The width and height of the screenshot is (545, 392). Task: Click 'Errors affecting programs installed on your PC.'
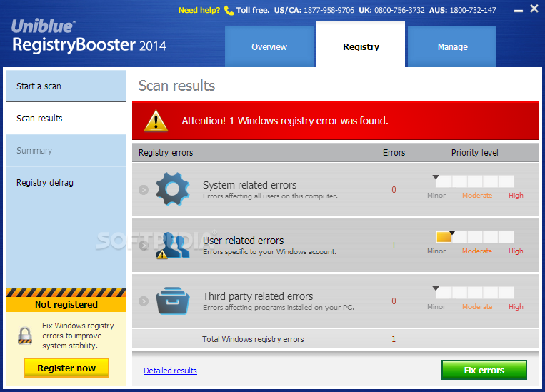(279, 308)
